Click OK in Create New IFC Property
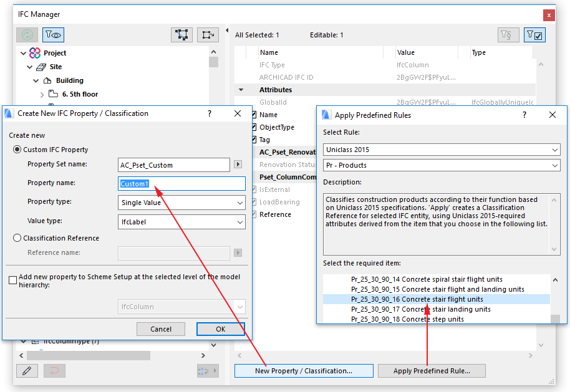570x392 pixels. point(221,329)
